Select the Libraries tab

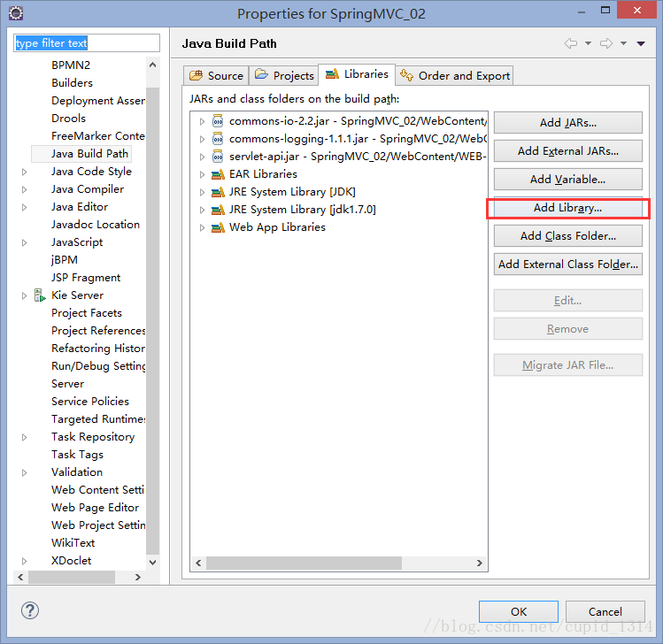357,74
